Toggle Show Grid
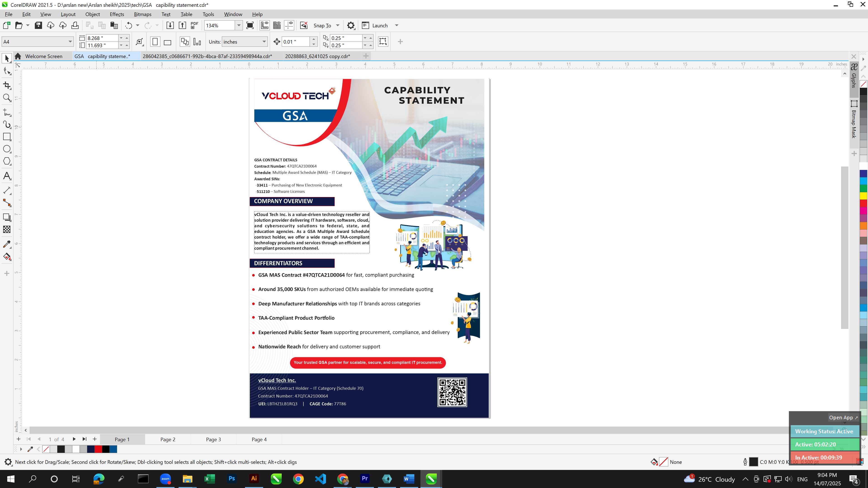The height and width of the screenshot is (488, 868). coord(277,25)
